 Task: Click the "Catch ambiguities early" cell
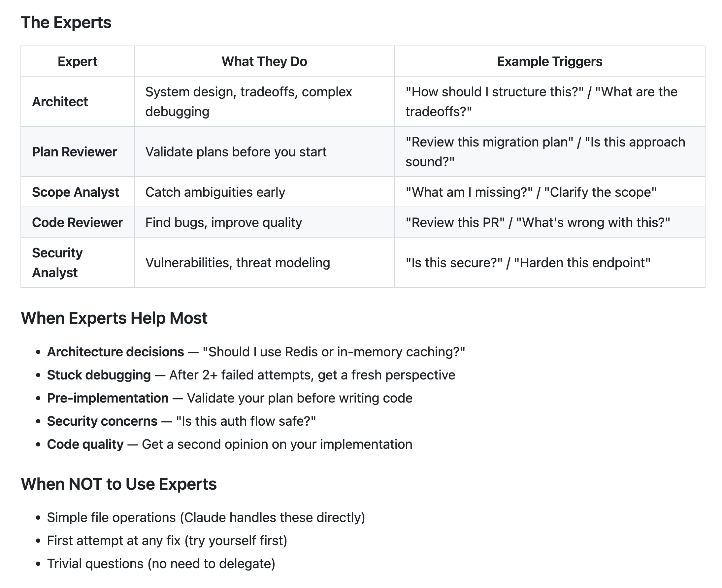click(x=215, y=192)
